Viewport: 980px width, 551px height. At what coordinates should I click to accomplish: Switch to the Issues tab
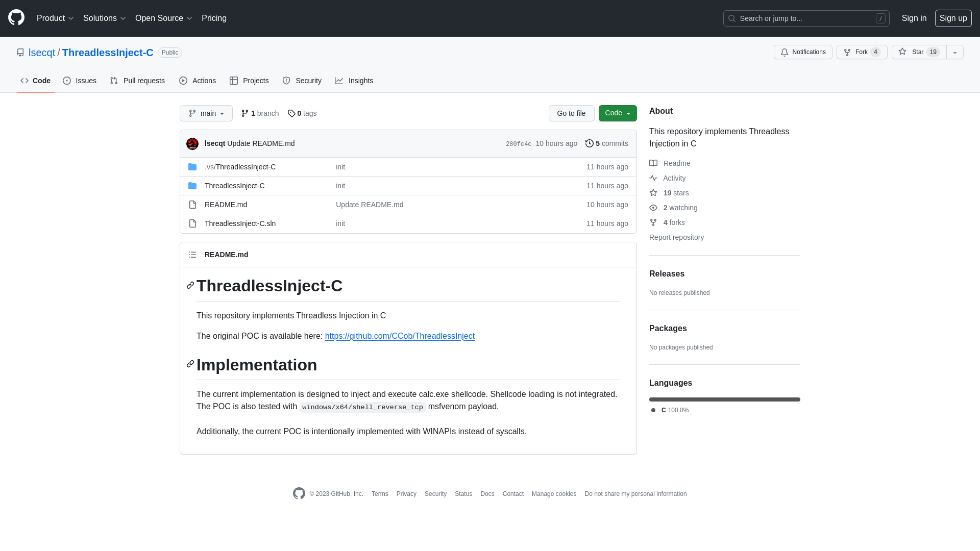80,81
